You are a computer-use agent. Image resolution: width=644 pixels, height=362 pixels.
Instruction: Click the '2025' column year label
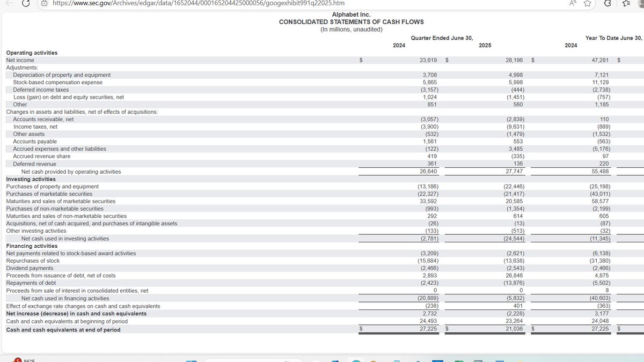point(485,46)
